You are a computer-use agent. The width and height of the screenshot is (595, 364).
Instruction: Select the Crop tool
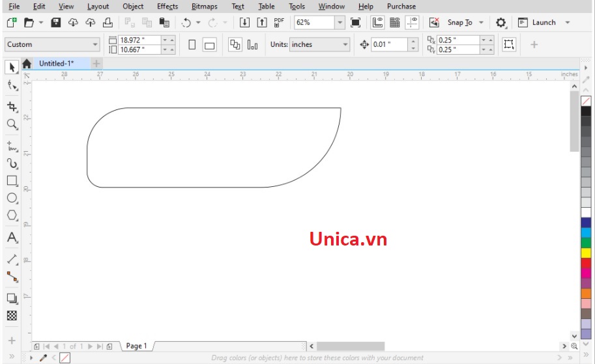[12, 106]
